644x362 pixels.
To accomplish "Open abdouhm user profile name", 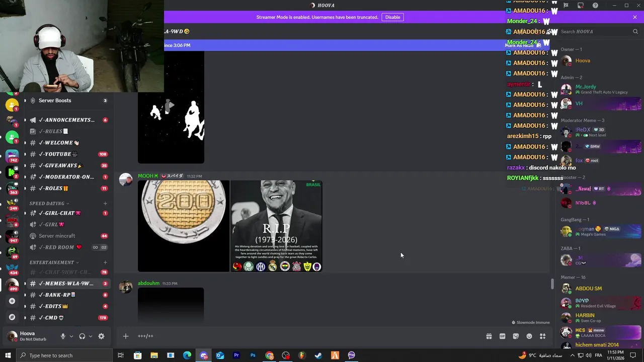I will [x=148, y=283].
